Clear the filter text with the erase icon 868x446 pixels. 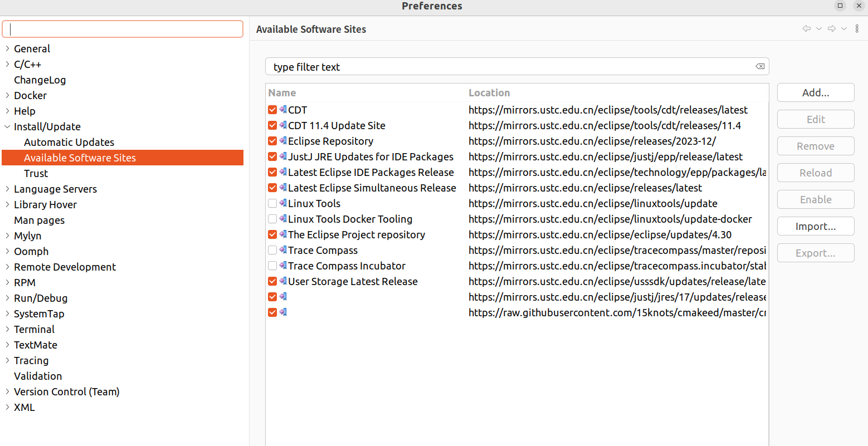pyautogui.click(x=760, y=66)
